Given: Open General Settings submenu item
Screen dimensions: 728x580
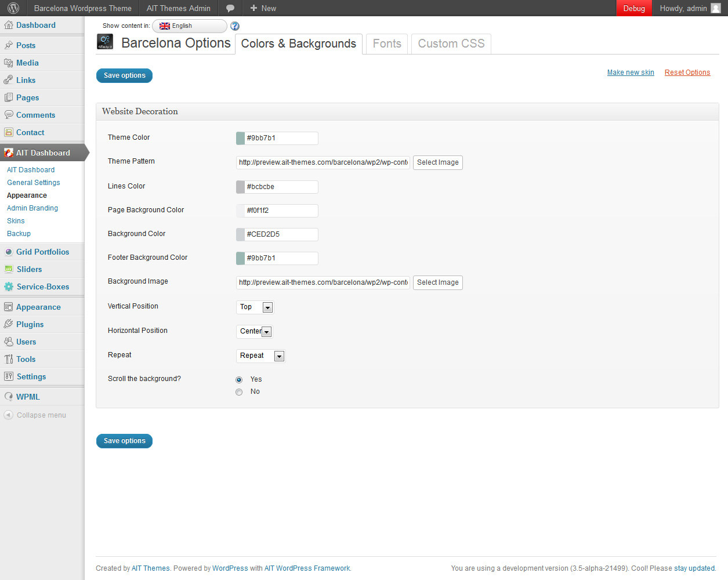Looking at the screenshot, I should (x=34, y=183).
